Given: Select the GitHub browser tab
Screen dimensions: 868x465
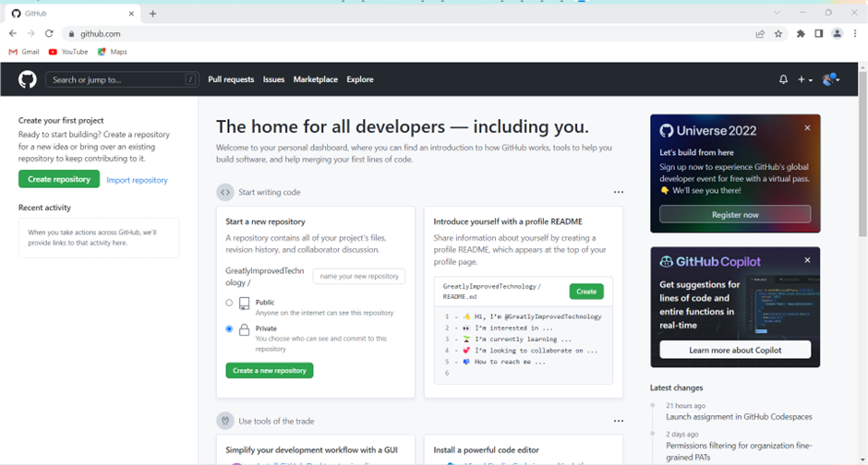Looking at the screenshot, I should point(72,14).
